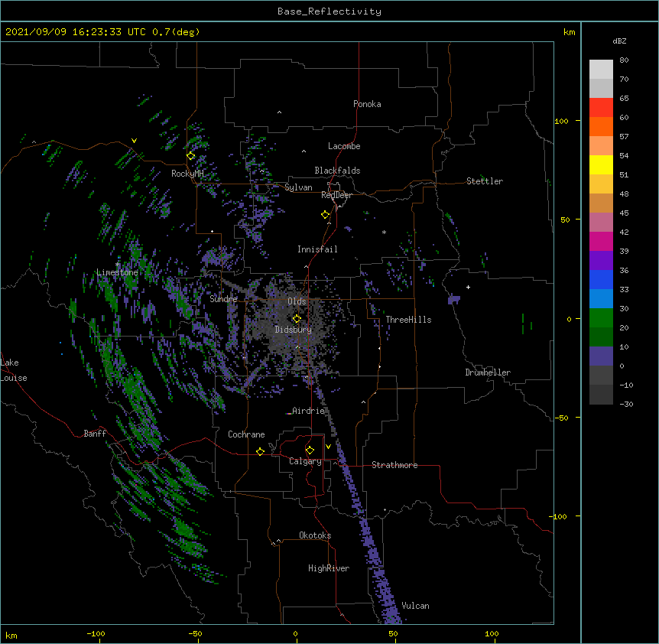The height and width of the screenshot is (644, 659).
Task: Click the -30 dBZ value on legend
Action: click(626, 404)
